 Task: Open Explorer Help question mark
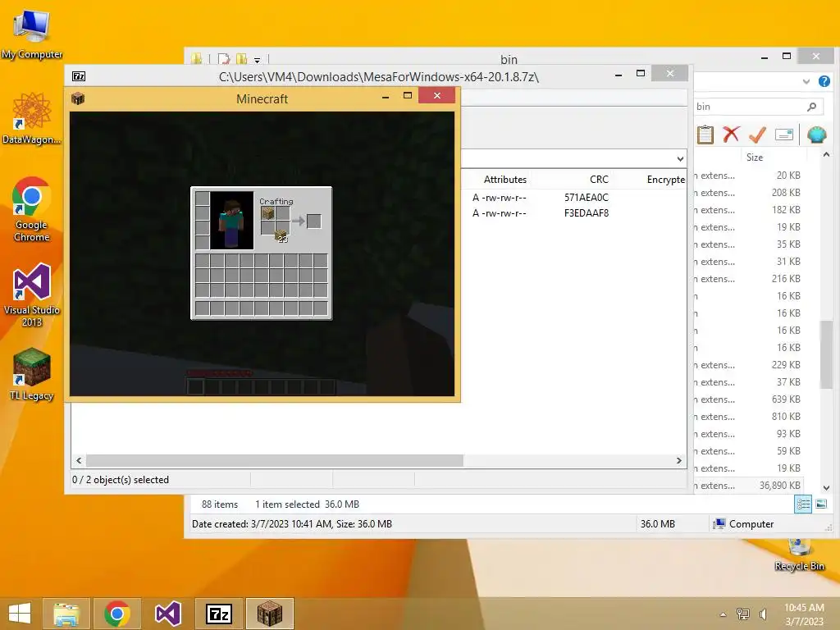[824, 81]
